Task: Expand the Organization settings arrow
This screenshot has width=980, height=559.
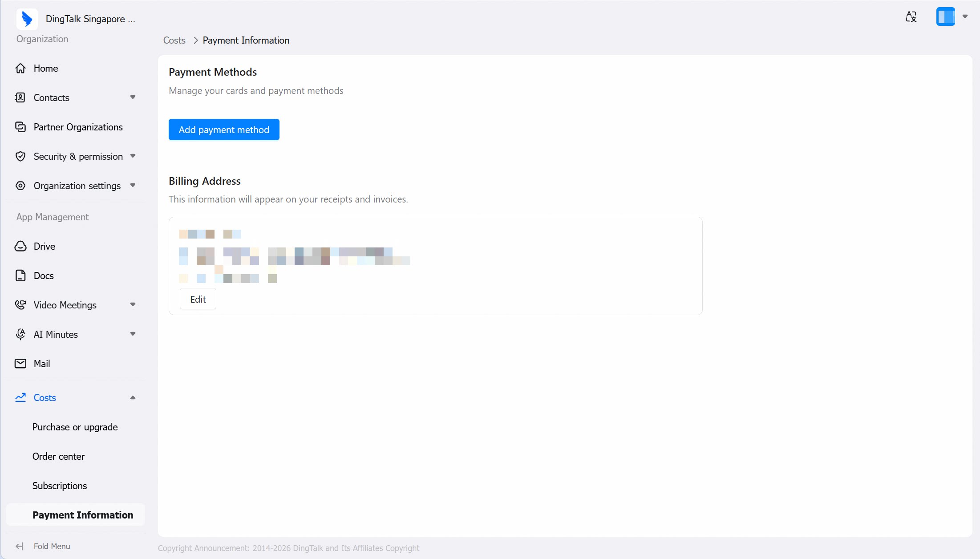Action: click(133, 185)
